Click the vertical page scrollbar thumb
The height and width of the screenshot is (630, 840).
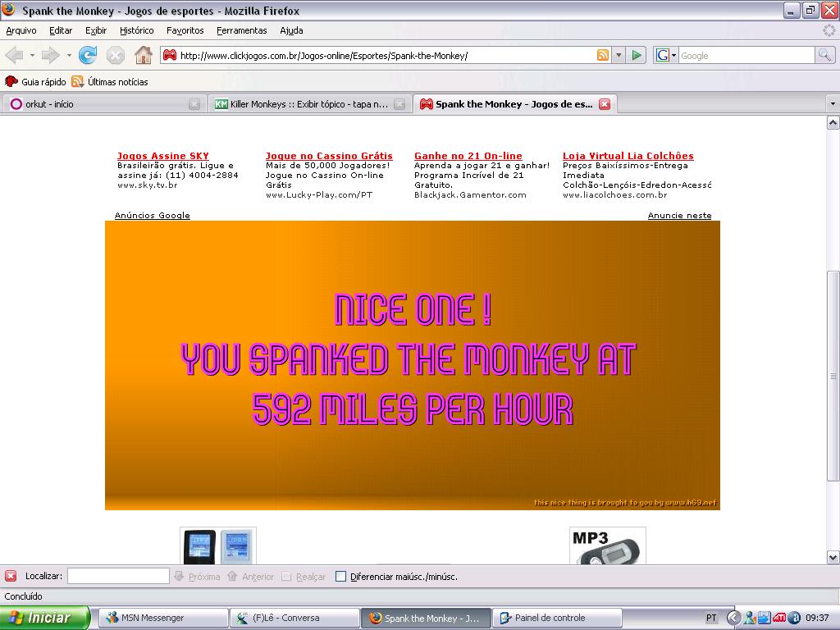[833, 374]
